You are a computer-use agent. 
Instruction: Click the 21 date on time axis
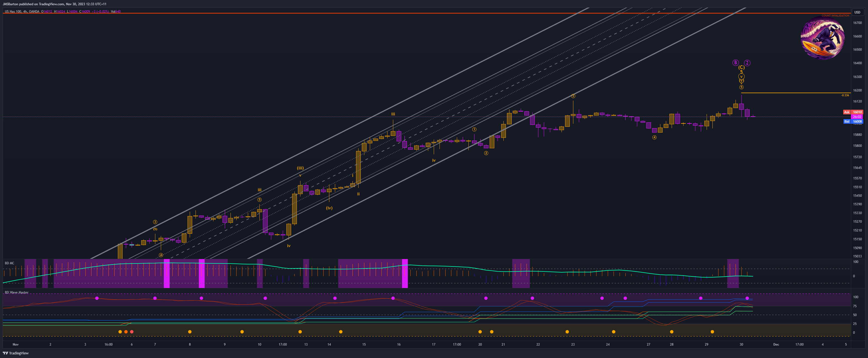pos(503,344)
